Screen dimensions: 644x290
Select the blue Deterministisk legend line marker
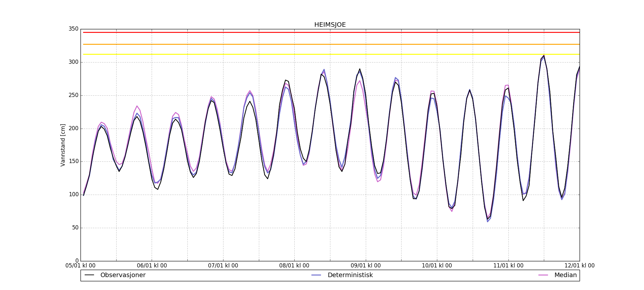(x=317, y=275)
